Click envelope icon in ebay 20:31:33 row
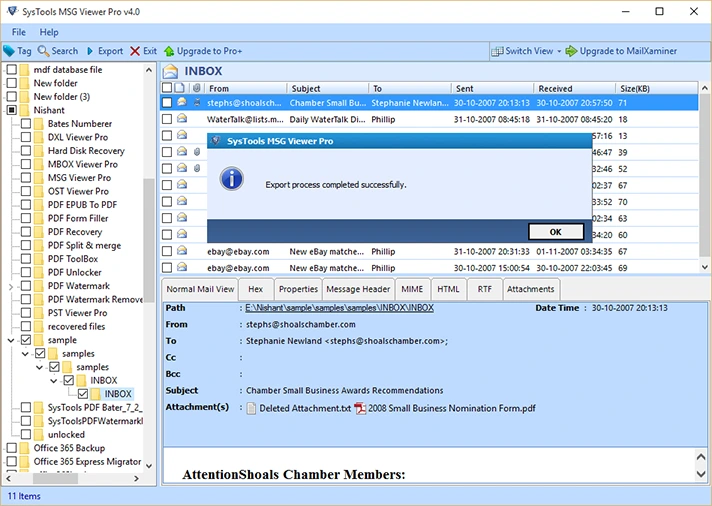This screenshot has height=506, width=712. coord(182,251)
